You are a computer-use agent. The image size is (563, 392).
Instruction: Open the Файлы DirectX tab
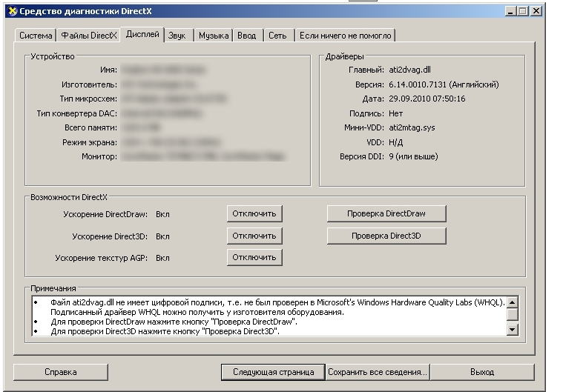point(89,36)
